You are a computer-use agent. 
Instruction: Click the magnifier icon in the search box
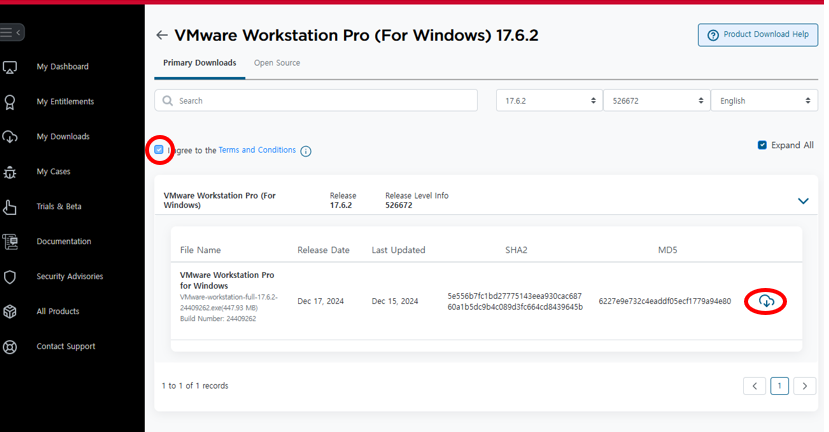coord(168,100)
